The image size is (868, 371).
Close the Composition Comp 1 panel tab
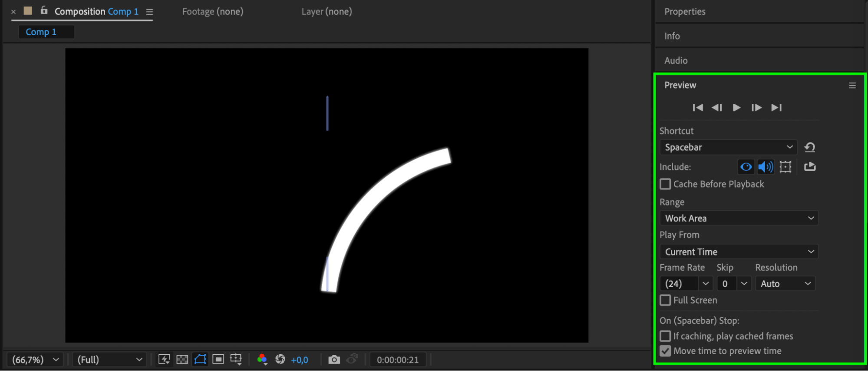tap(13, 12)
